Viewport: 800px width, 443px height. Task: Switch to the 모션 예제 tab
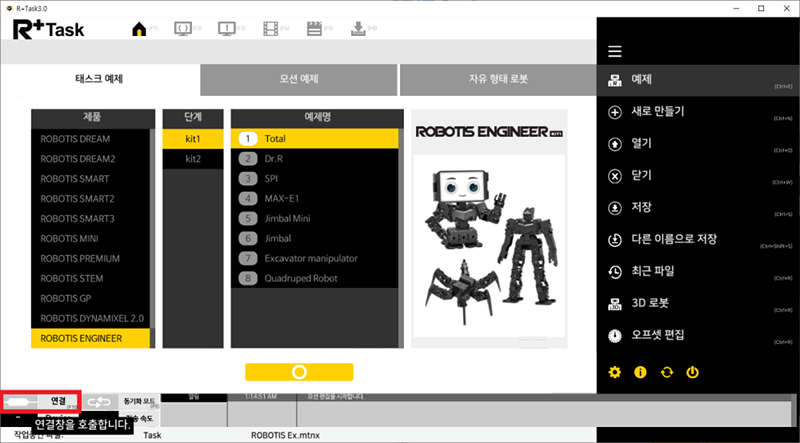299,79
